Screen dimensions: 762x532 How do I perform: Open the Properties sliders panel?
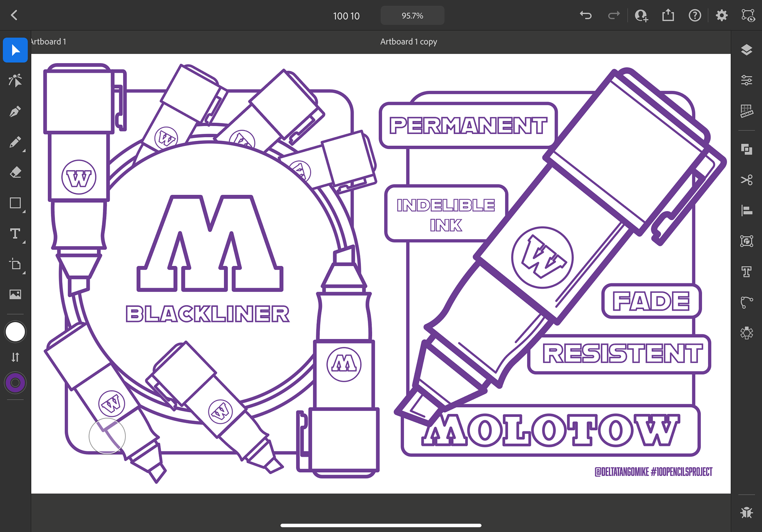[x=747, y=81]
